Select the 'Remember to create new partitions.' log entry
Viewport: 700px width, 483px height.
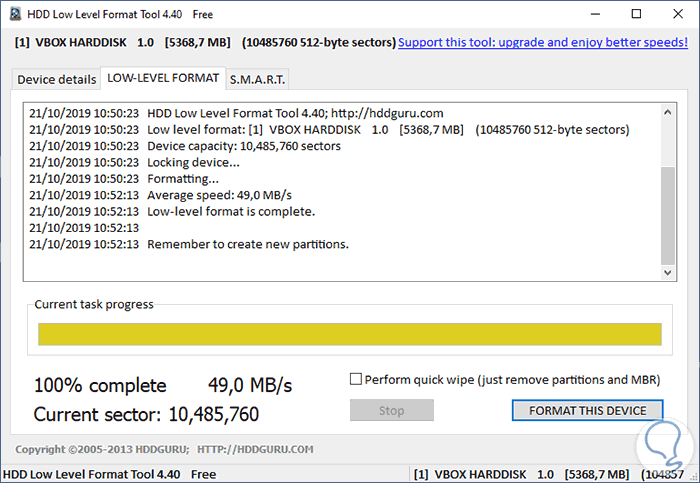pyautogui.click(x=247, y=244)
